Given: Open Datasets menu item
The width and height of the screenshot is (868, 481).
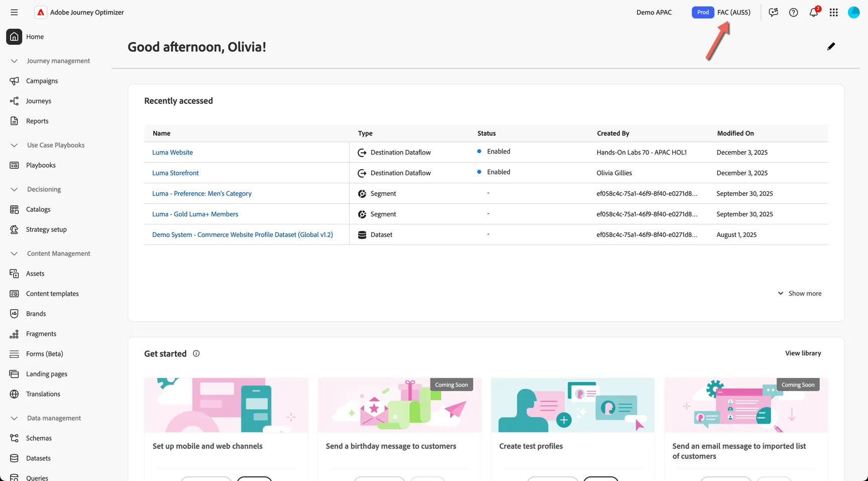Looking at the screenshot, I should (x=38, y=458).
